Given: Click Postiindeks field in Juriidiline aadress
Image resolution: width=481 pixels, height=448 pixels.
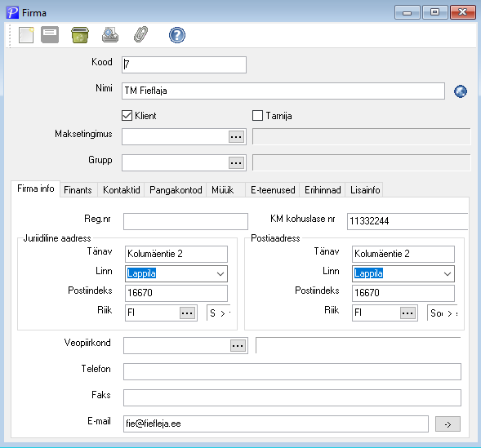Looking at the screenshot, I should pos(176,293).
